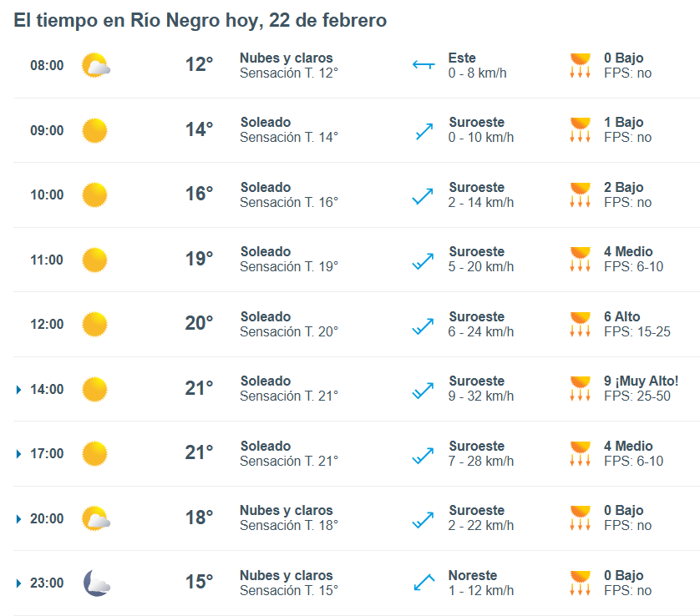Click the "Nubes y claros" text at 08:00
Image resolution: width=700 pixels, height=616 pixels.
tap(286, 58)
